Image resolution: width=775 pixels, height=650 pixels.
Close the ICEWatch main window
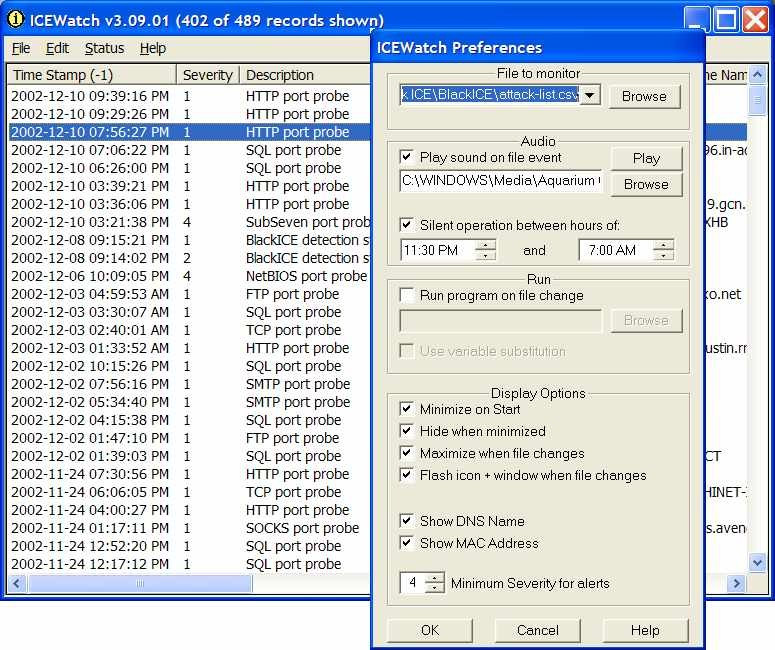(756, 20)
